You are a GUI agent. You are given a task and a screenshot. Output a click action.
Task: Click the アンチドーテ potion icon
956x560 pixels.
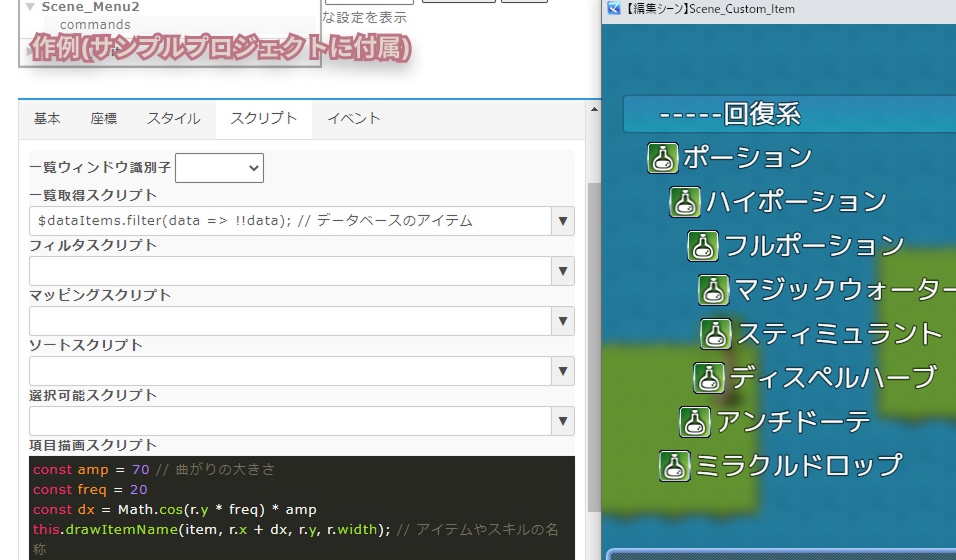point(694,422)
